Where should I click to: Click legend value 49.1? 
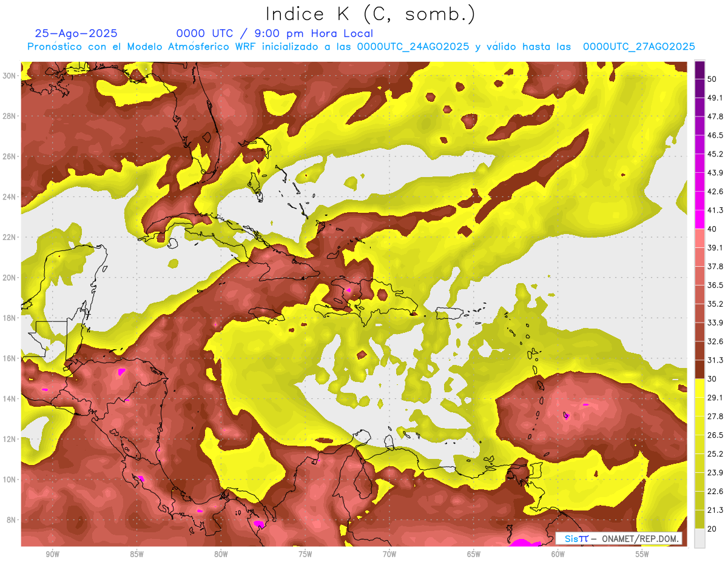point(715,98)
